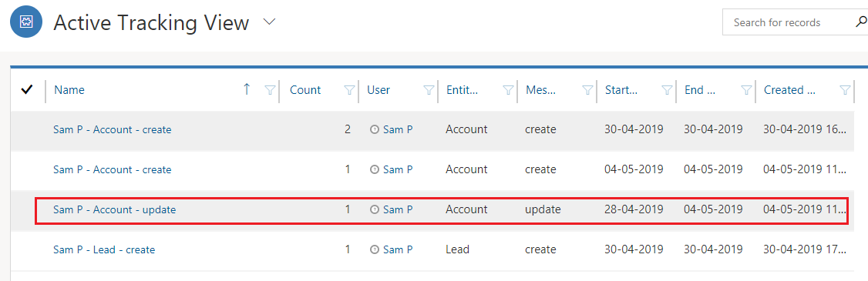Open the Message column filter funnel
Viewport: 868px width, 281px height.
(587, 90)
